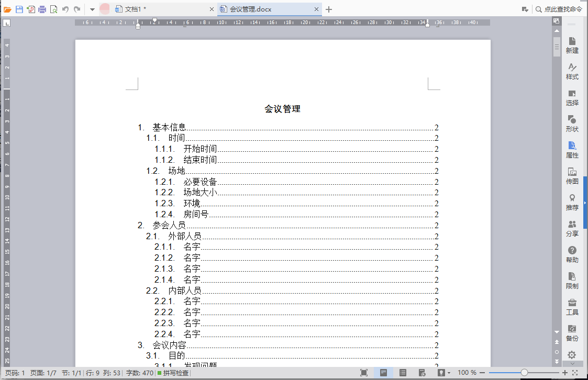The width and height of the screenshot is (588, 380).
Task: Click the Undo arrow
Action: (x=65, y=9)
